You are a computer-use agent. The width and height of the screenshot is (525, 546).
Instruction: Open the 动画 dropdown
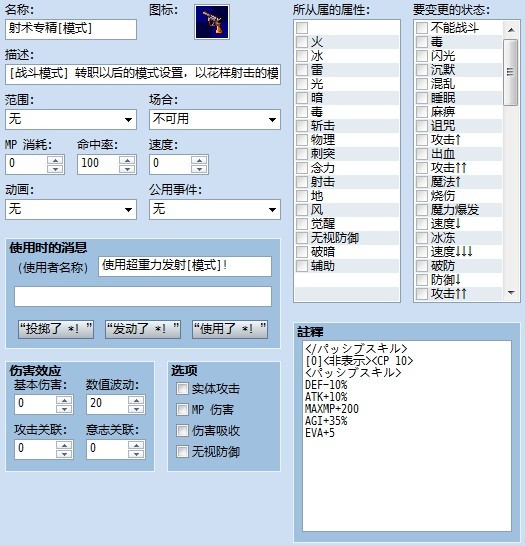pos(71,209)
